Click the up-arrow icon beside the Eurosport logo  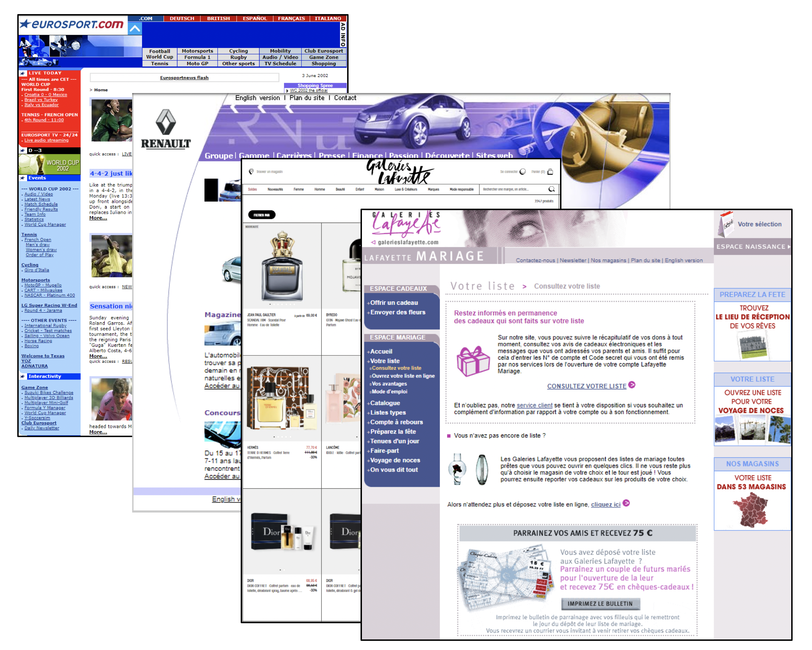click(x=135, y=29)
